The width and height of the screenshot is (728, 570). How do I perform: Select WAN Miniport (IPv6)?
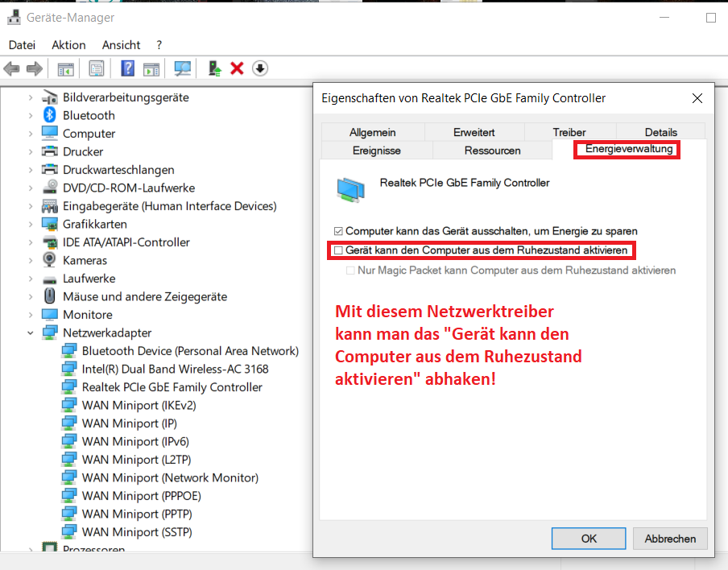[135, 441]
